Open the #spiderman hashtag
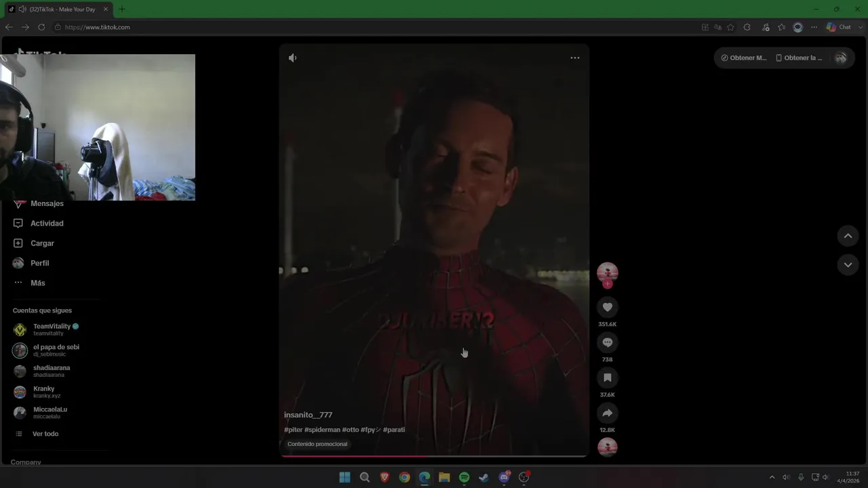 pos(322,430)
